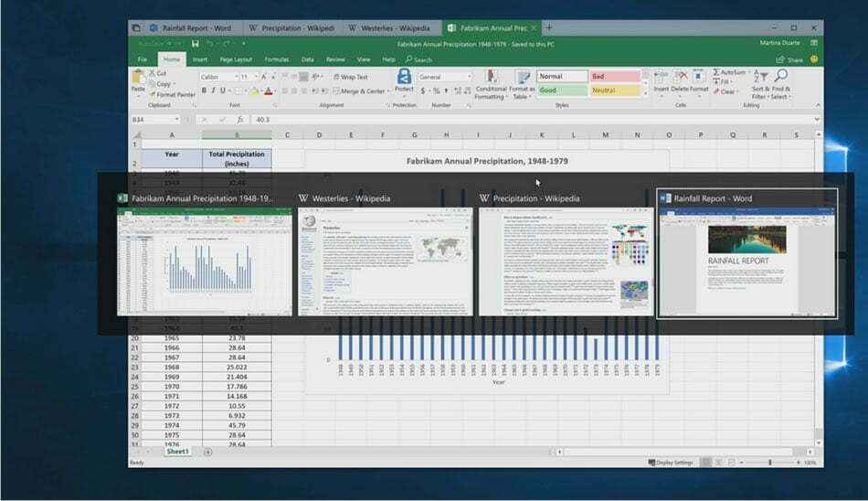Open the Help ribbon tab

click(x=388, y=59)
